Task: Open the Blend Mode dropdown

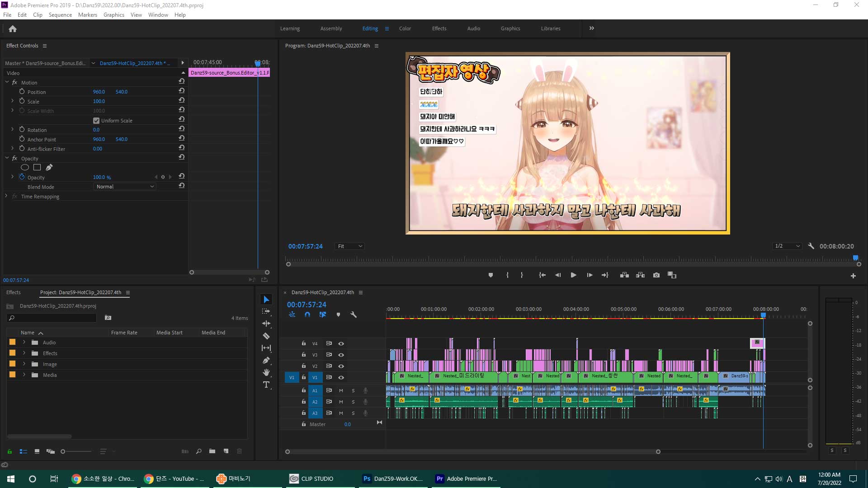Action: (x=125, y=187)
